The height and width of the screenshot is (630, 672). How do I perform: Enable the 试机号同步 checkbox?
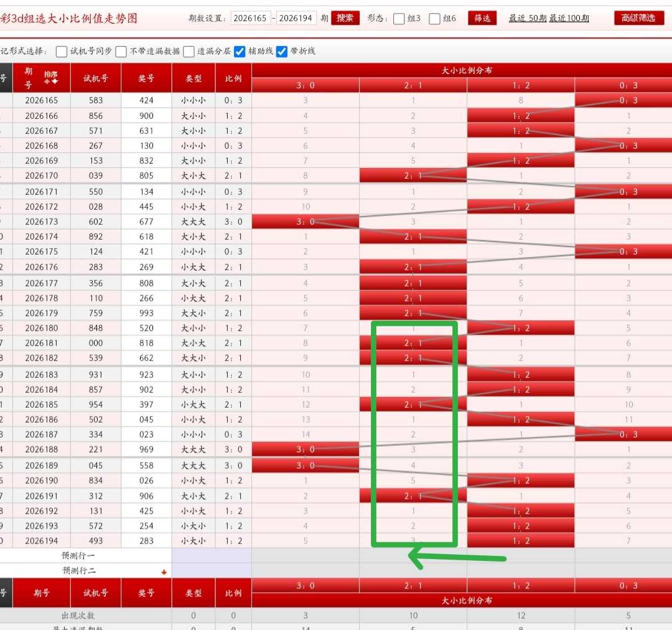[x=62, y=52]
